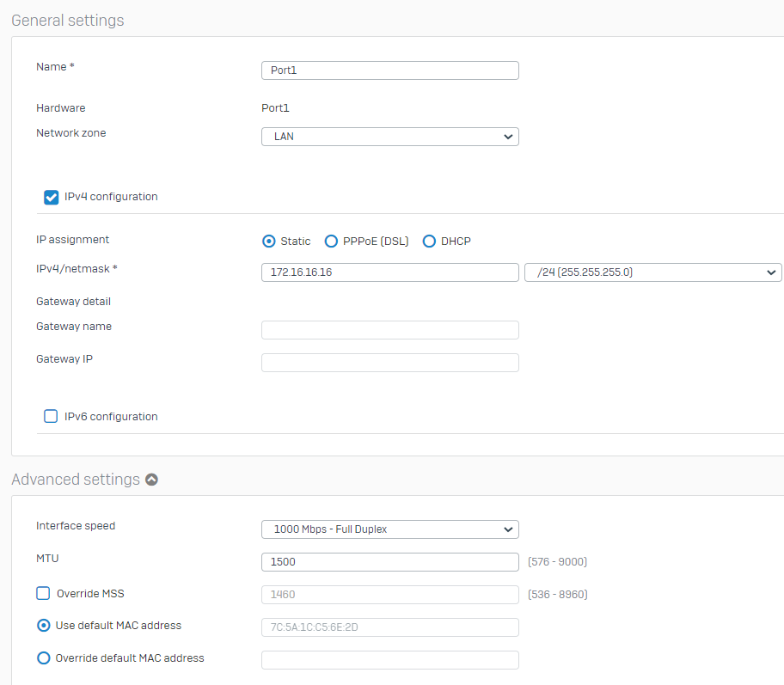Collapse Advanced settings with the chevron icon
This screenshot has height=685, width=784.
[x=151, y=480]
